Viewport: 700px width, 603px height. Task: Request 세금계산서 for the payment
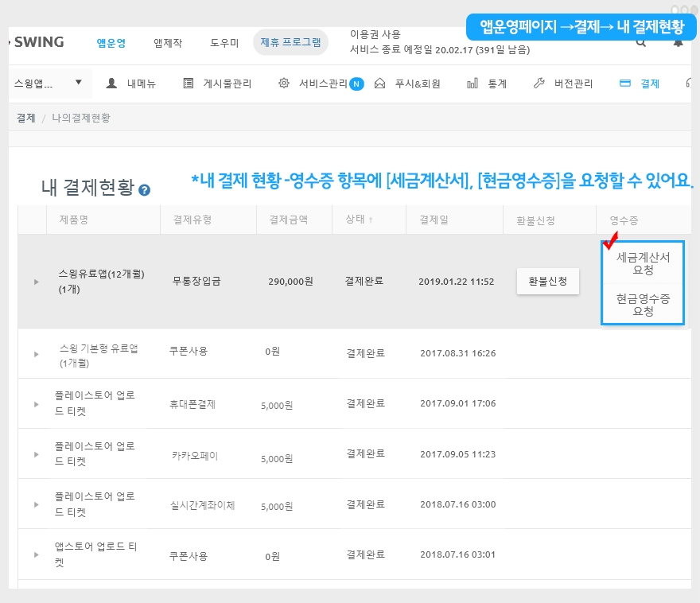(643, 263)
